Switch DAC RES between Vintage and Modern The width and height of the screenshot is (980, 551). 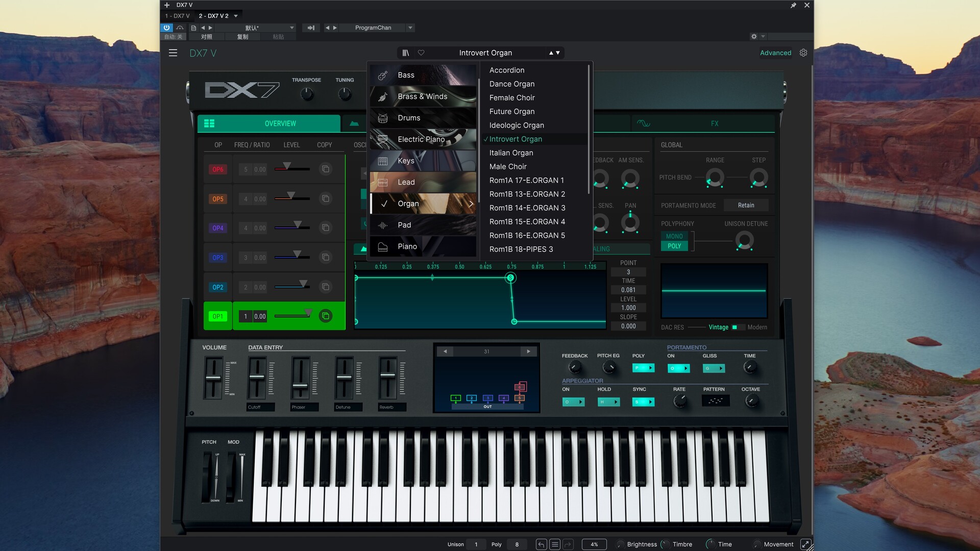click(x=738, y=328)
